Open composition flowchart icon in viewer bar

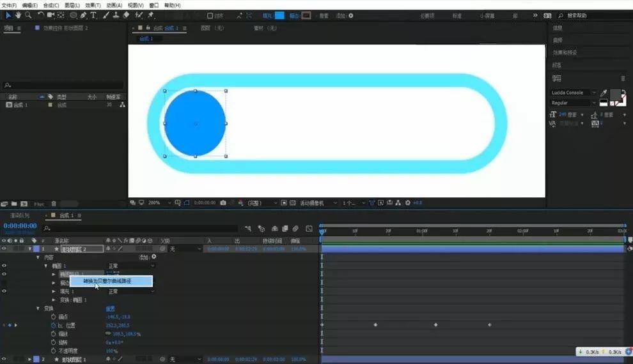(398, 203)
